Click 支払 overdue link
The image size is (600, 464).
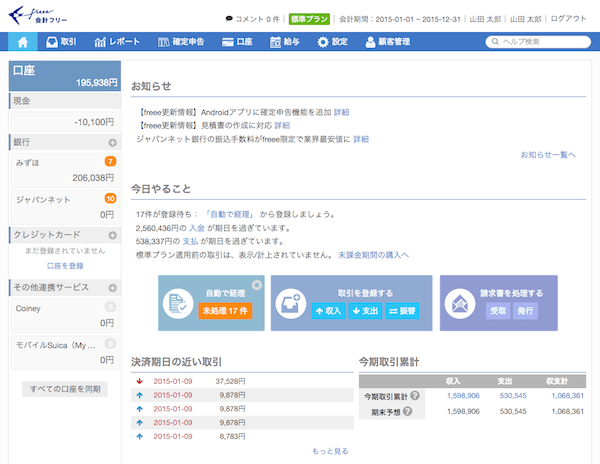pyautogui.click(x=190, y=241)
